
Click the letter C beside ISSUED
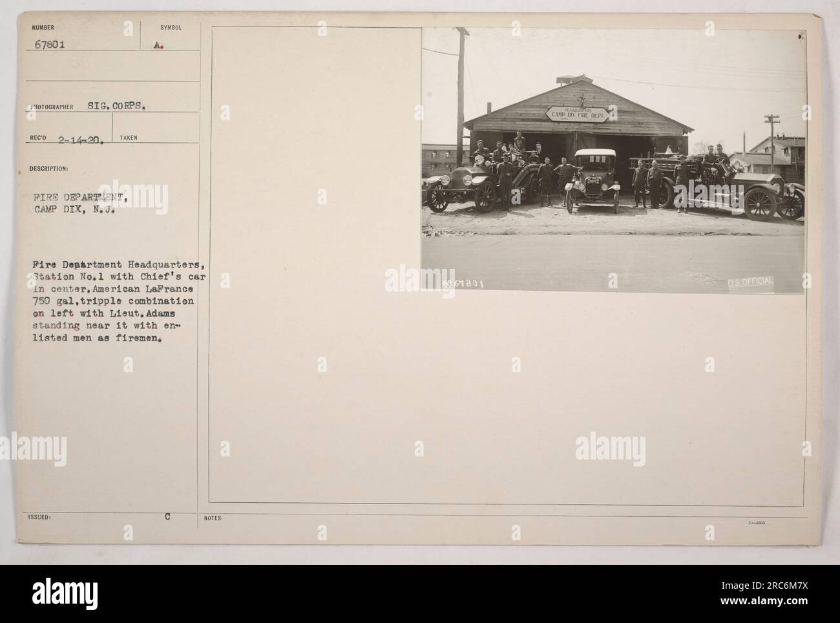pos(169,518)
